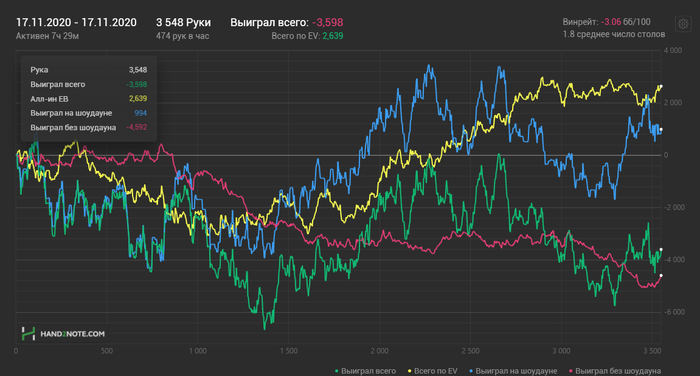Click y-axis label '-6 000'
The image size is (700, 376).
674,312
